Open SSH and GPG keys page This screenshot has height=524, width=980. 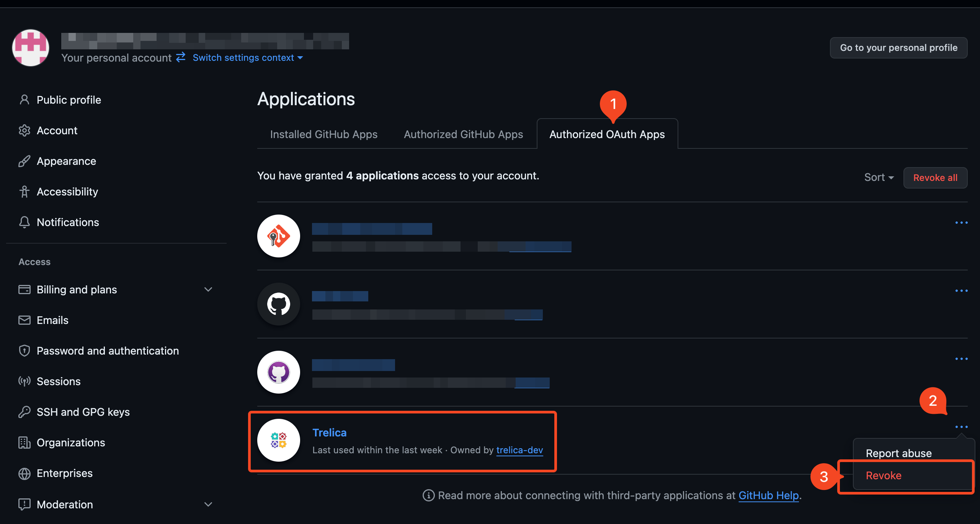pyautogui.click(x=83, y=412)
